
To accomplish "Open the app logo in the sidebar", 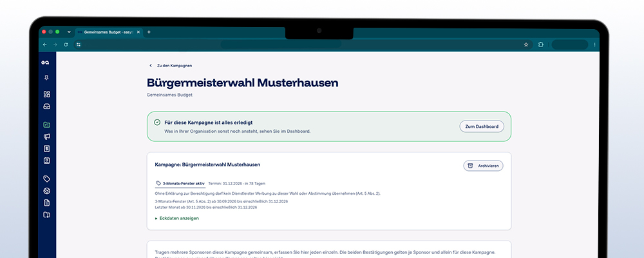I will pos(45,63).
